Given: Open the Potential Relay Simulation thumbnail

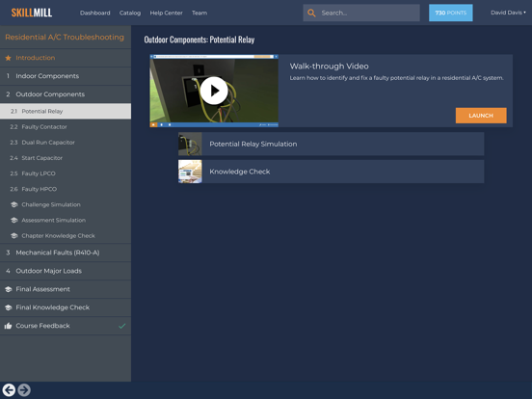Looking at the screenshot, I should click(190, 144).
